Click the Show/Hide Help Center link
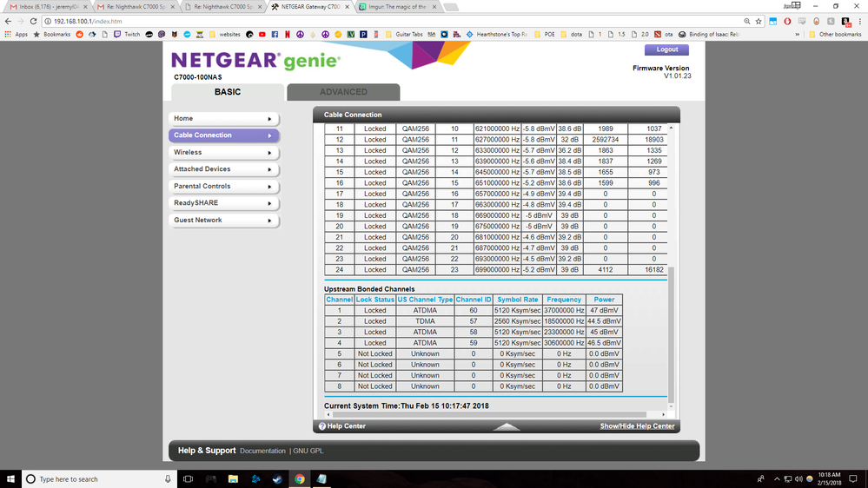 click(x=637, y=426)
